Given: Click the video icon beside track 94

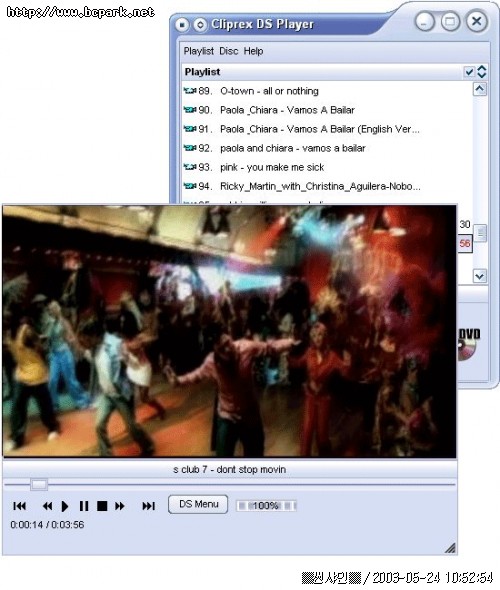Looking at the screenshot, I should click(x=190, y=186).
